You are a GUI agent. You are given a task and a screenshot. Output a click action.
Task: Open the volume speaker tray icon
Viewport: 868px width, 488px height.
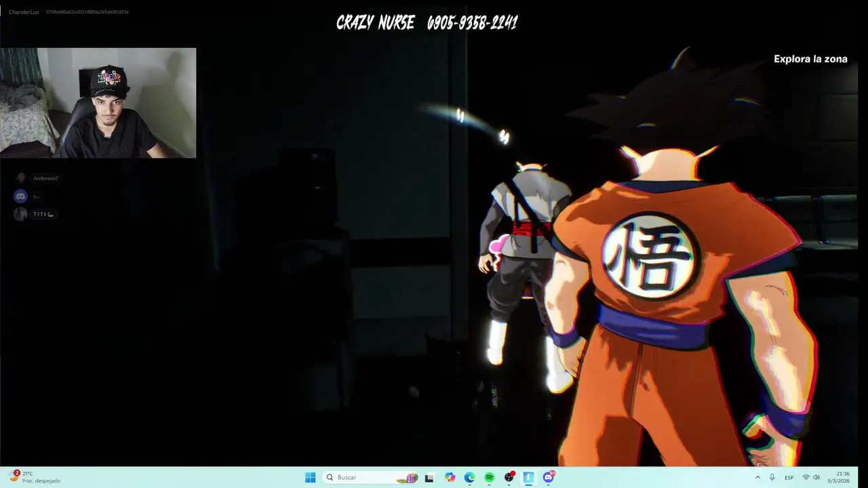pyautogui.click(x=816, y=477)
